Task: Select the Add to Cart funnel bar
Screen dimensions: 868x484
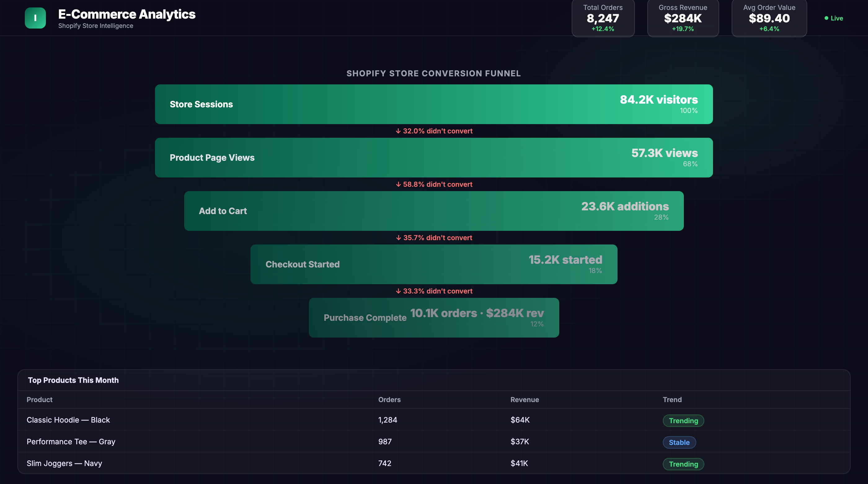Action: point(434,211)
